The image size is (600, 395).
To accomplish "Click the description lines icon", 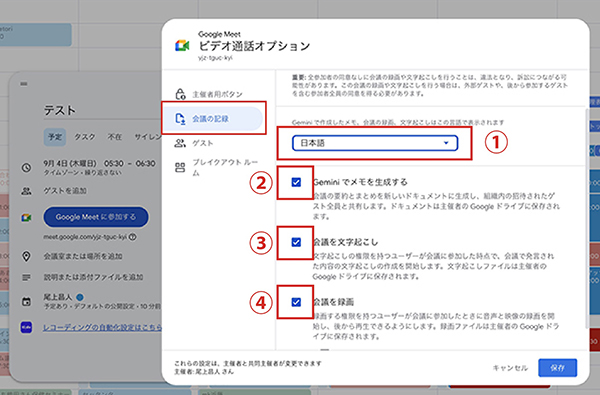I will tap(26, 277).
